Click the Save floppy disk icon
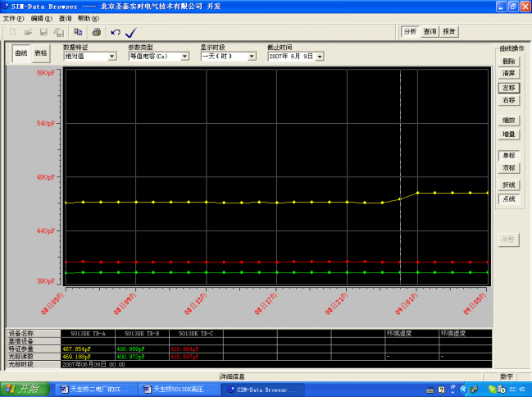 pos(43,32)
